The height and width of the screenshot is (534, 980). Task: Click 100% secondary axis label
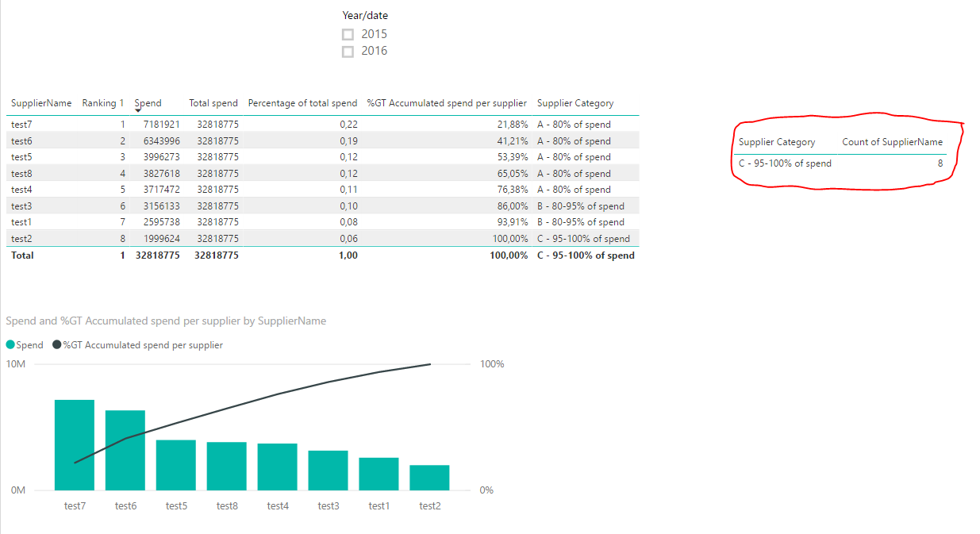click(492, 364)
